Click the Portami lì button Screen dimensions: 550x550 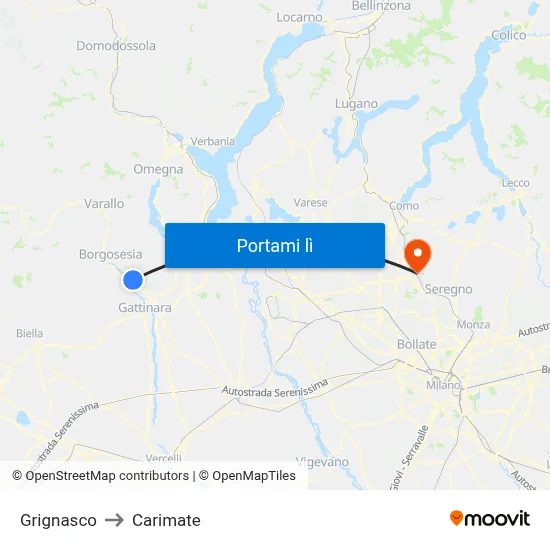[x=275, y=246]
